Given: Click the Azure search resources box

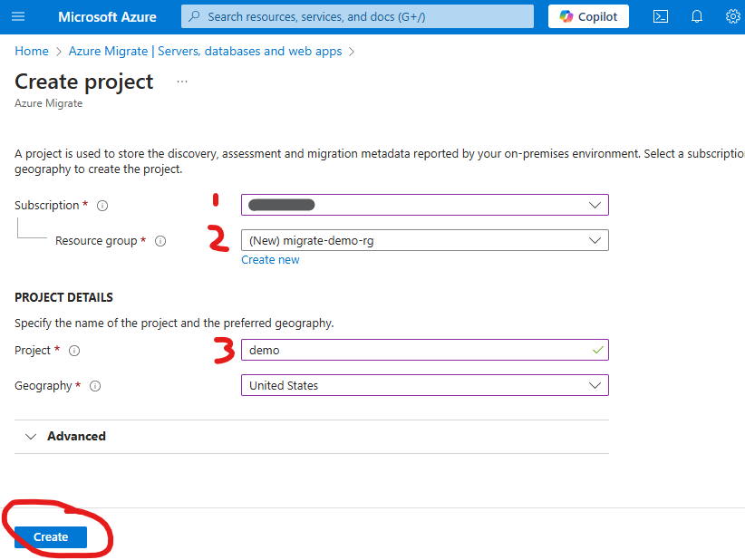Looking at the screenshot, I should click(x=357, y=16).
